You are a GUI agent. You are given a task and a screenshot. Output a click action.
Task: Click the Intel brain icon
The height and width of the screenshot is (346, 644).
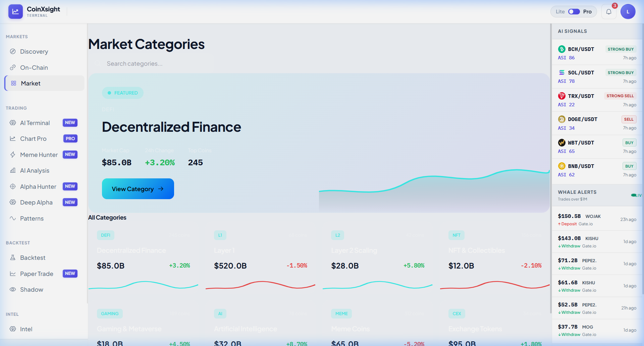pos(13,329)
